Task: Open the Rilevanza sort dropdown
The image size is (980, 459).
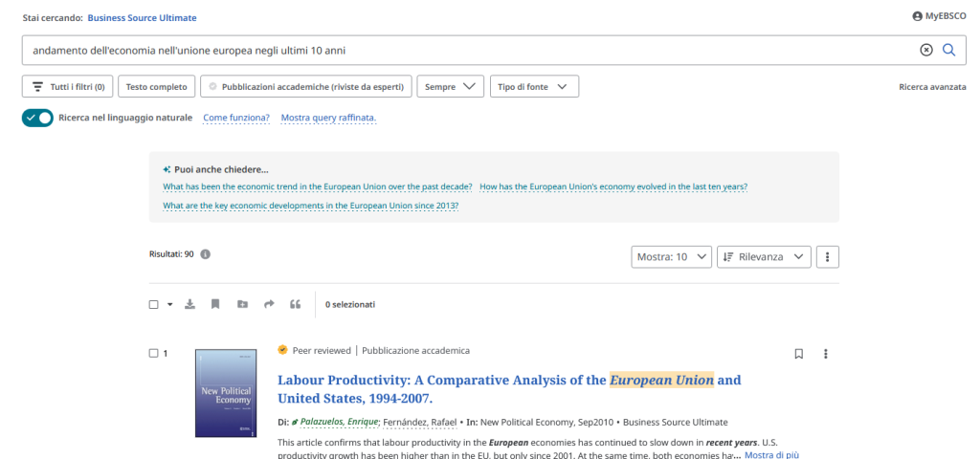Action: (764, 256)
